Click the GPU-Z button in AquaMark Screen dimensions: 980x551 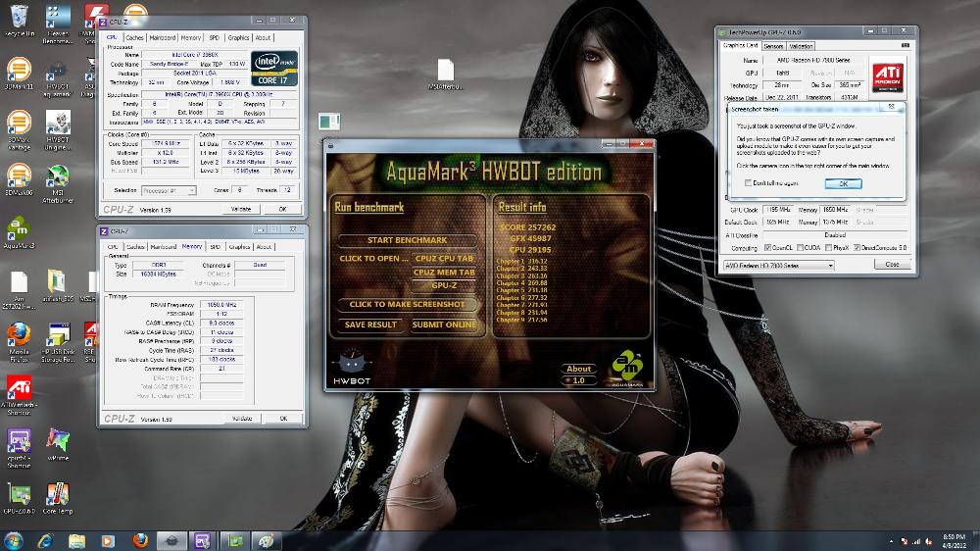point(444,286)
